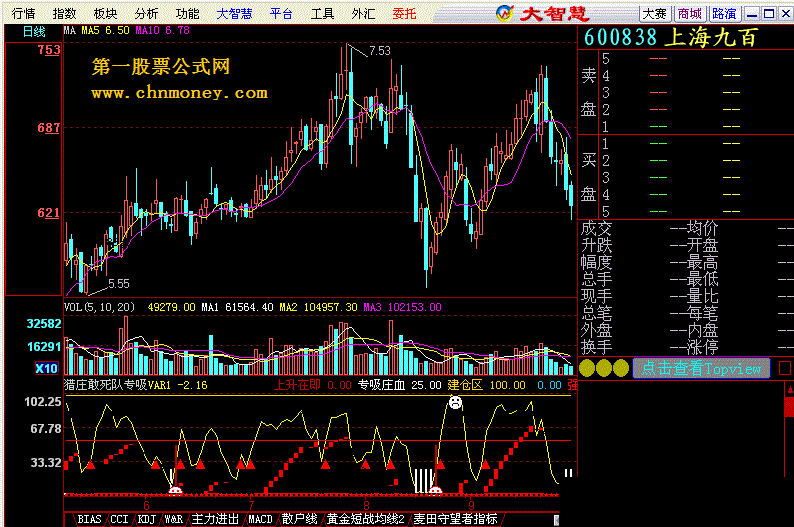Click the red 上升在即 0.00 label
The width and height of the screenshot is (794, 527).
[x=312, y=385]
